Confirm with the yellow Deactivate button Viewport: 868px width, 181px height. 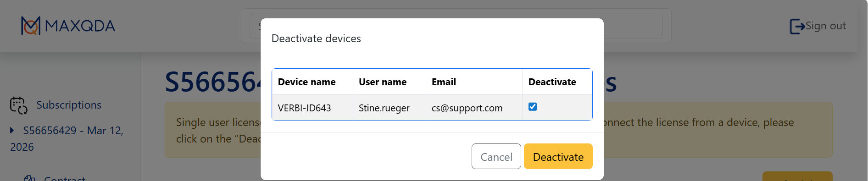[x=558, y=156]
